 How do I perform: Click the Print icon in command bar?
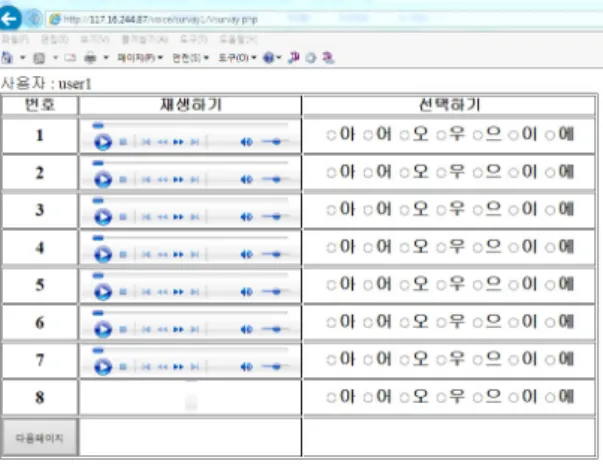pos(90,58)
